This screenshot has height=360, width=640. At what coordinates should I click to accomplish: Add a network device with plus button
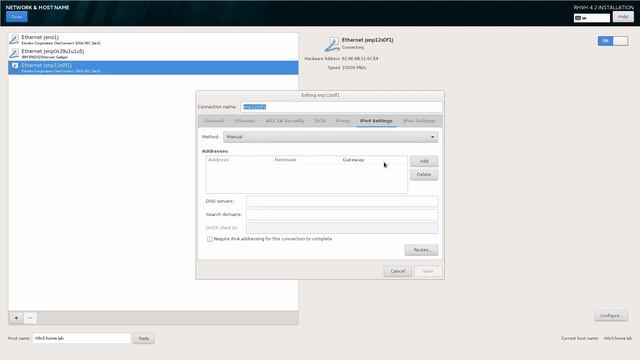(16, 318)
